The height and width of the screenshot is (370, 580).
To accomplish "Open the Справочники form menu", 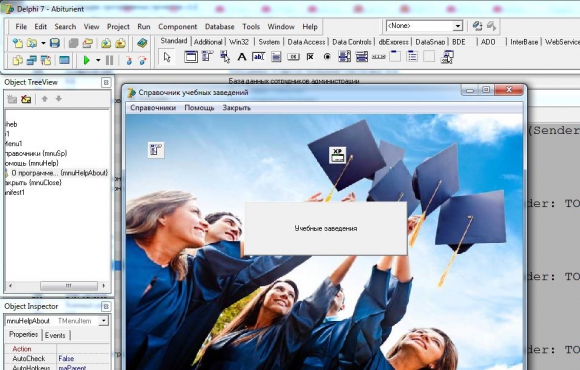I will (153, 108).
